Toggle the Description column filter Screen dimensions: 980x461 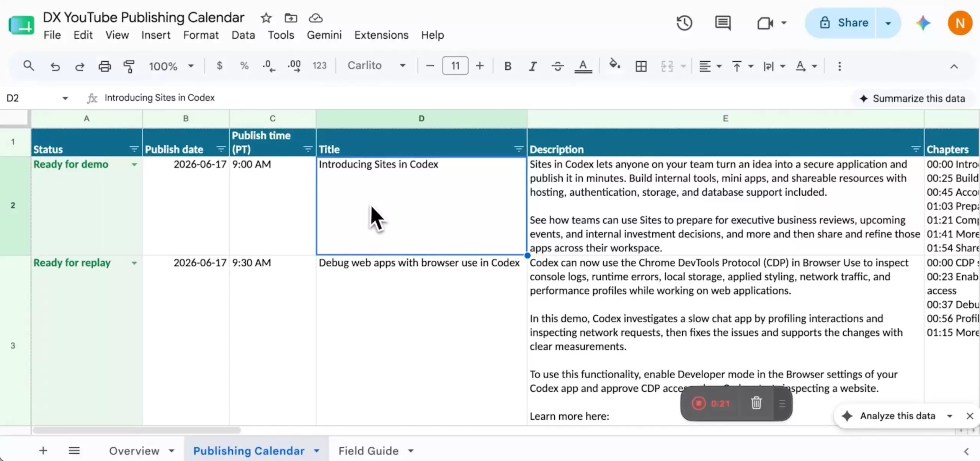[x=916, y=149]
